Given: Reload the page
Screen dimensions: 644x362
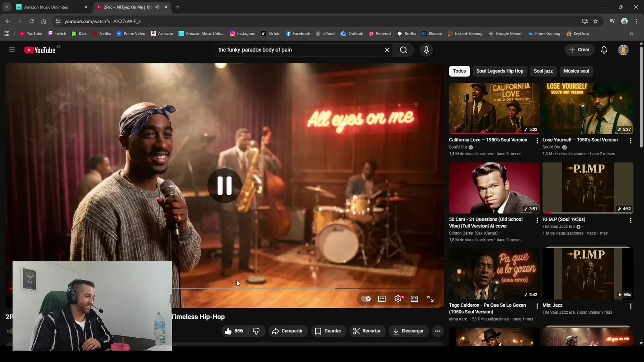Looking at the screenshot, I should (x=31, y=21).
